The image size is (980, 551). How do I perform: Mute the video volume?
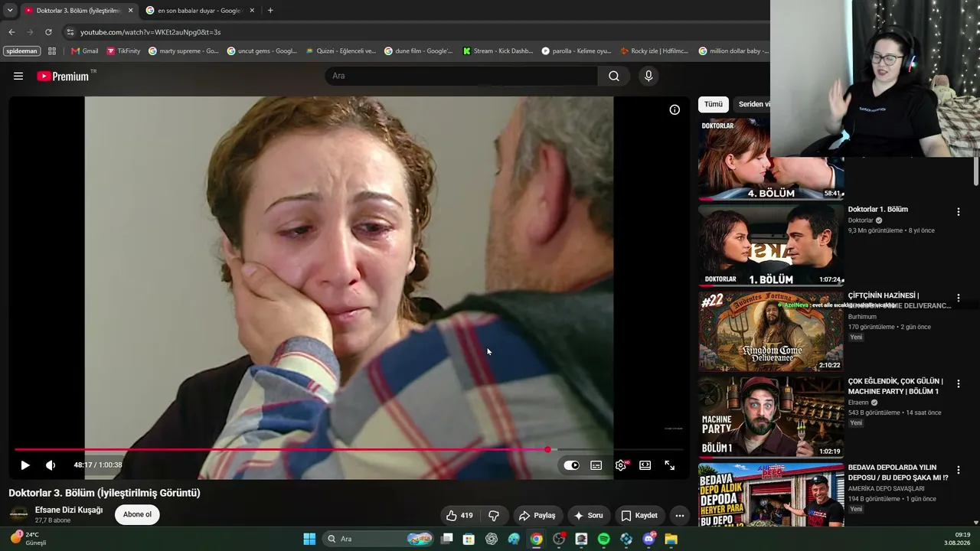click(51, 465)
